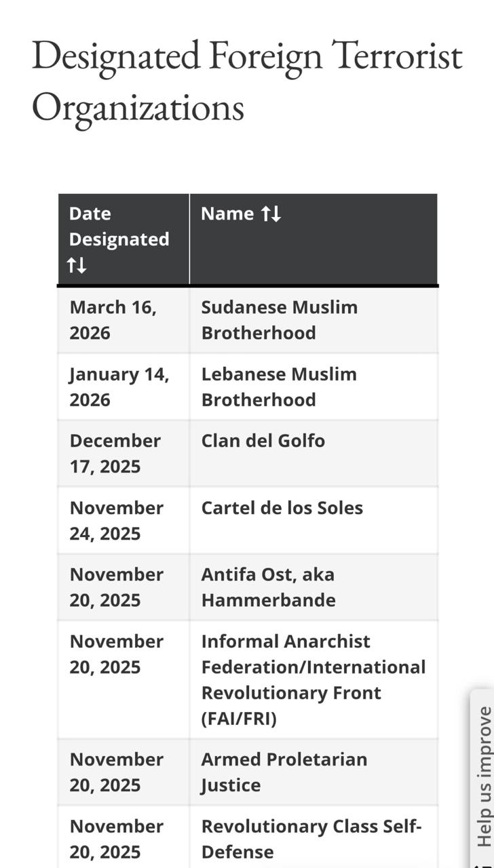Sort table by the Date Designated header

tap(119, 226)
